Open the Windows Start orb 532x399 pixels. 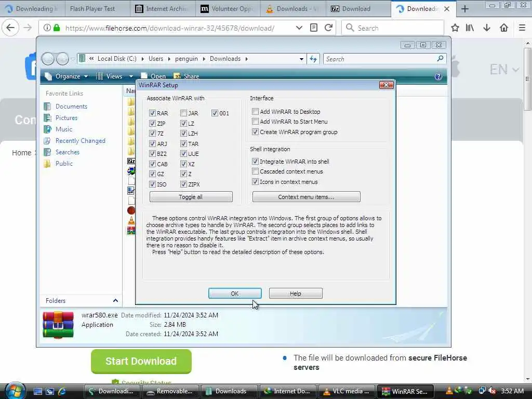15,391
